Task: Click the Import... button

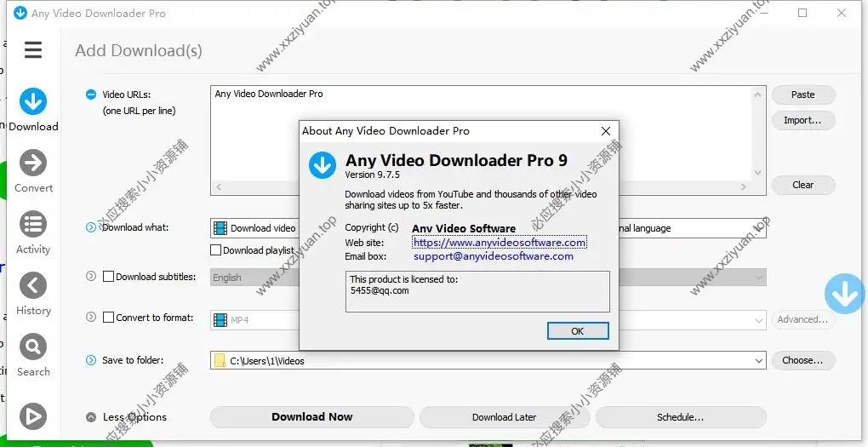Action: click(x=803, y=120)
